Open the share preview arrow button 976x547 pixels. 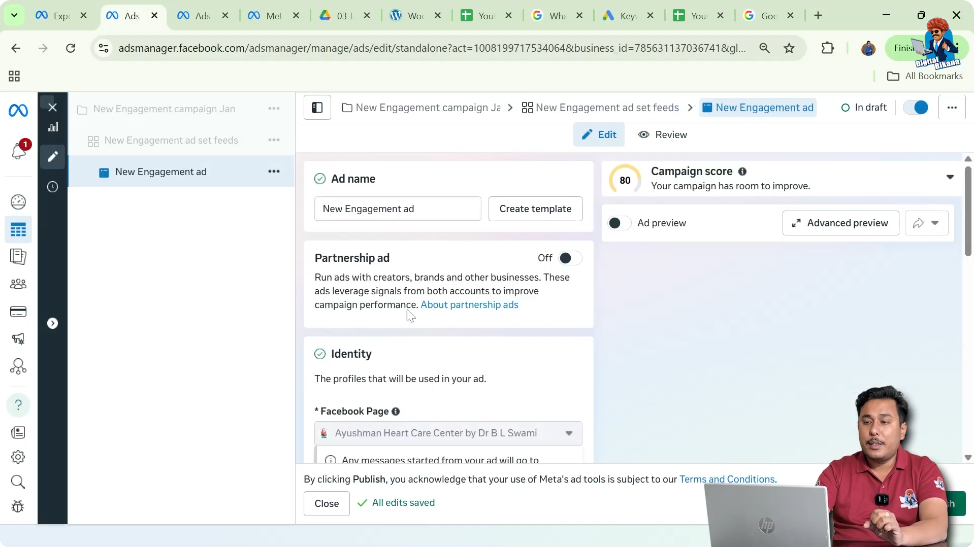coord(918,223)
